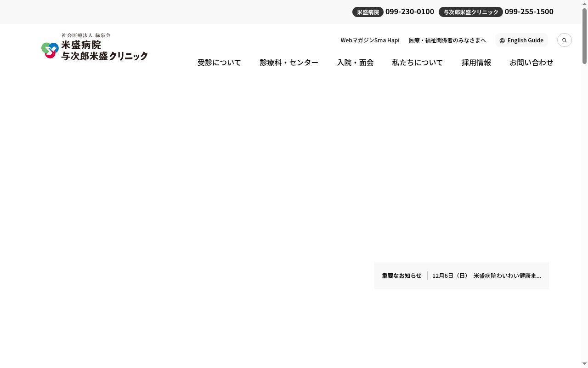This screenshot has width=588, height=368.
Task: Click the 重要なお知らせ label
Action: (401, 276)
